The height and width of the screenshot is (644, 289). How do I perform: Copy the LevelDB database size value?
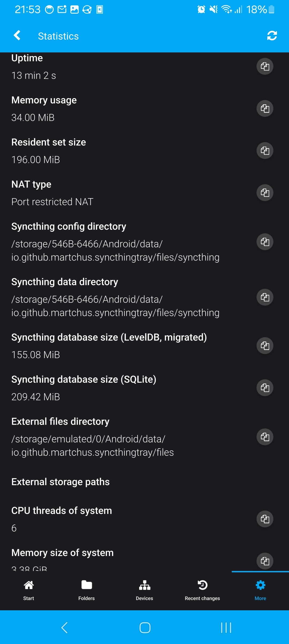tap(265, 346)
